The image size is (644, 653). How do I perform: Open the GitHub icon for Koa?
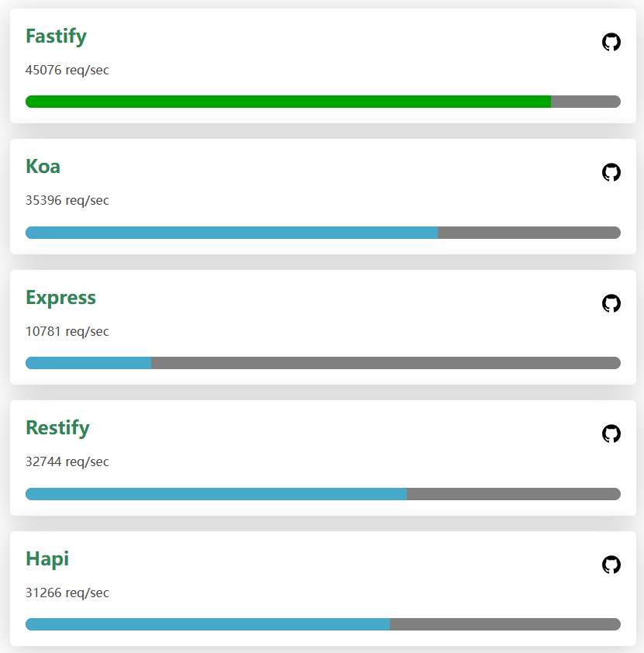611,172
